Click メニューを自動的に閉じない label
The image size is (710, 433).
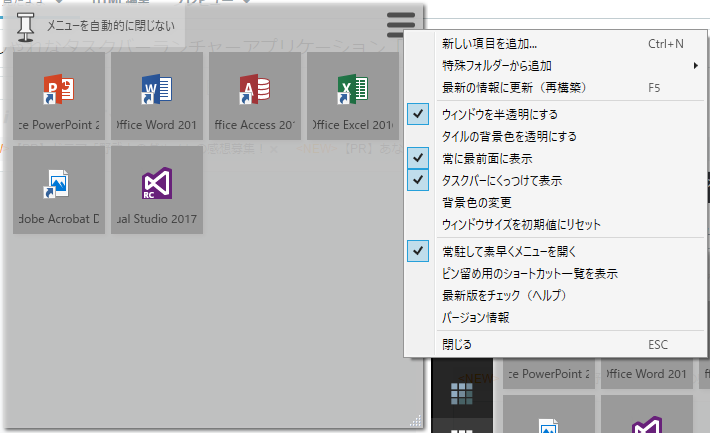111,26
